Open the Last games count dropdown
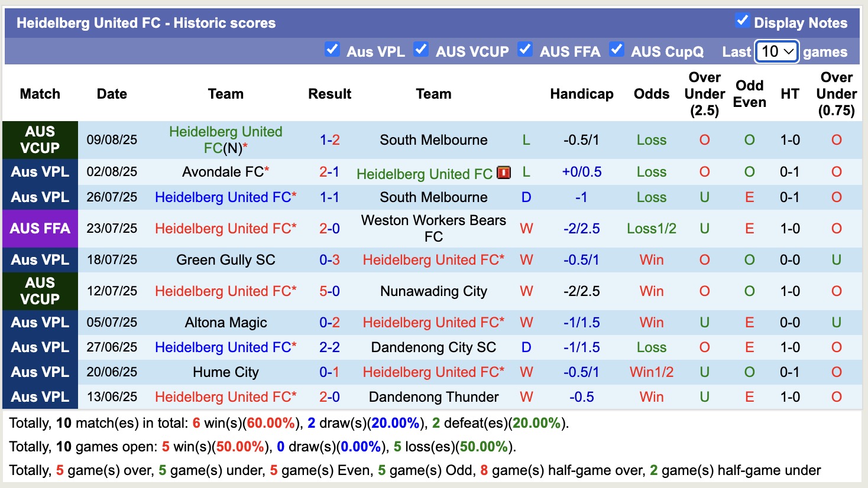This screenshot has width=868, height=488. point(776,51)
